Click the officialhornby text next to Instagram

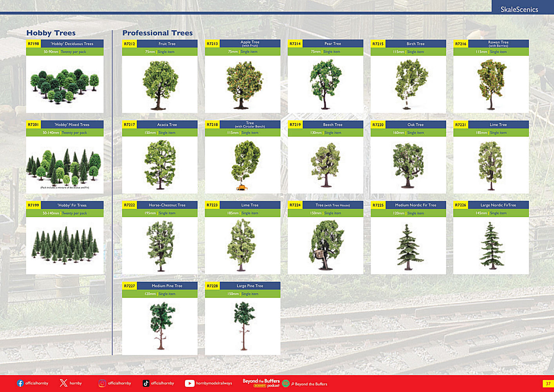(119, 383)
